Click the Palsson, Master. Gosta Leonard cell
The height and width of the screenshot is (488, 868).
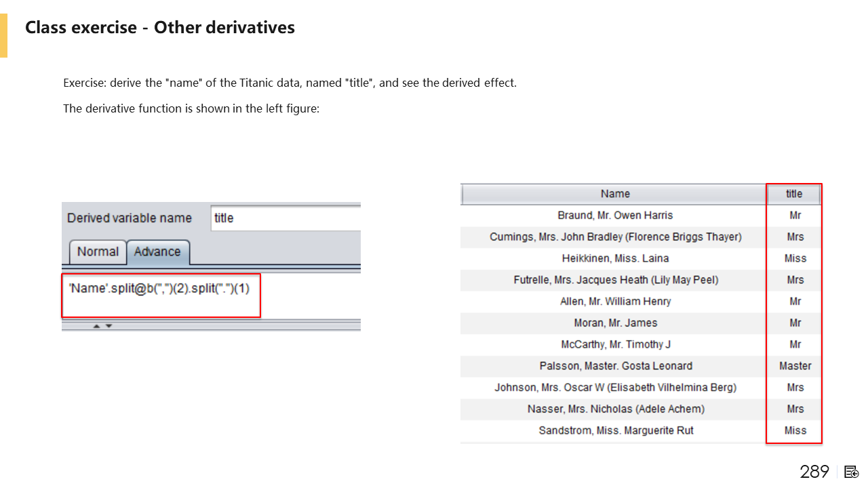[x=615, y=366]
